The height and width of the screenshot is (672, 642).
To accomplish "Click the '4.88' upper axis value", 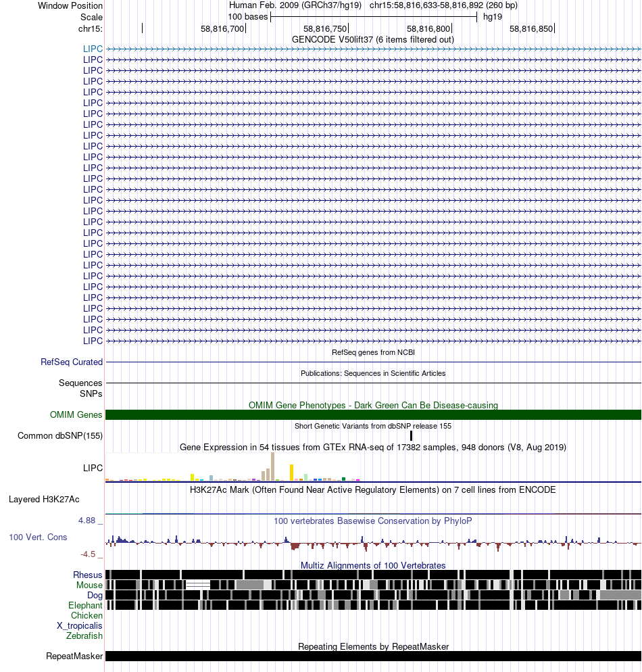I will pos(87,521).
